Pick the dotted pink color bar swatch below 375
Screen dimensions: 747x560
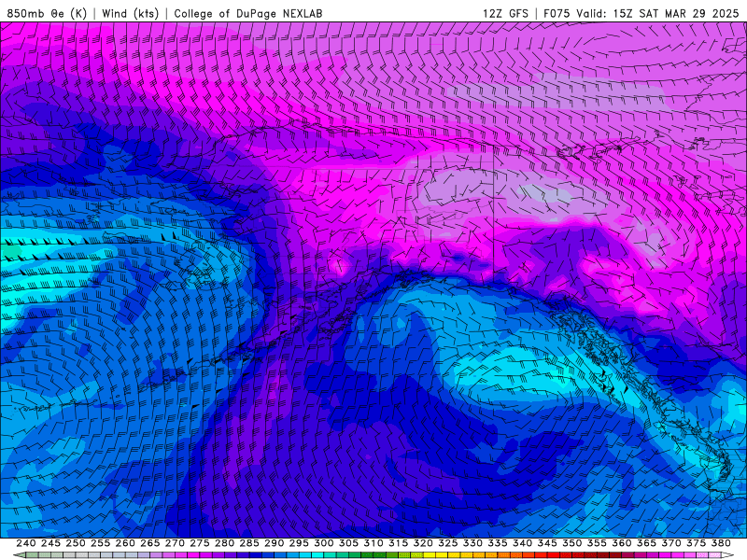701,555
